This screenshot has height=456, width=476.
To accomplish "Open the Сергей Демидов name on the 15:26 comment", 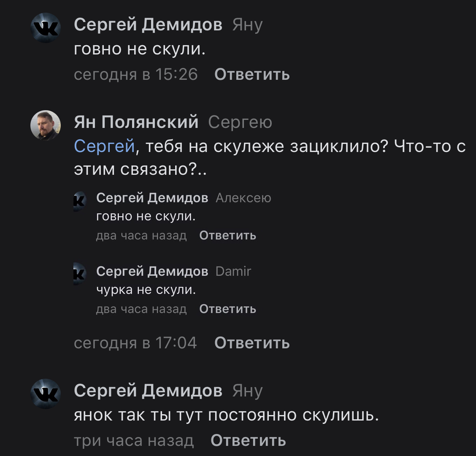I will (x=148, y=24).
